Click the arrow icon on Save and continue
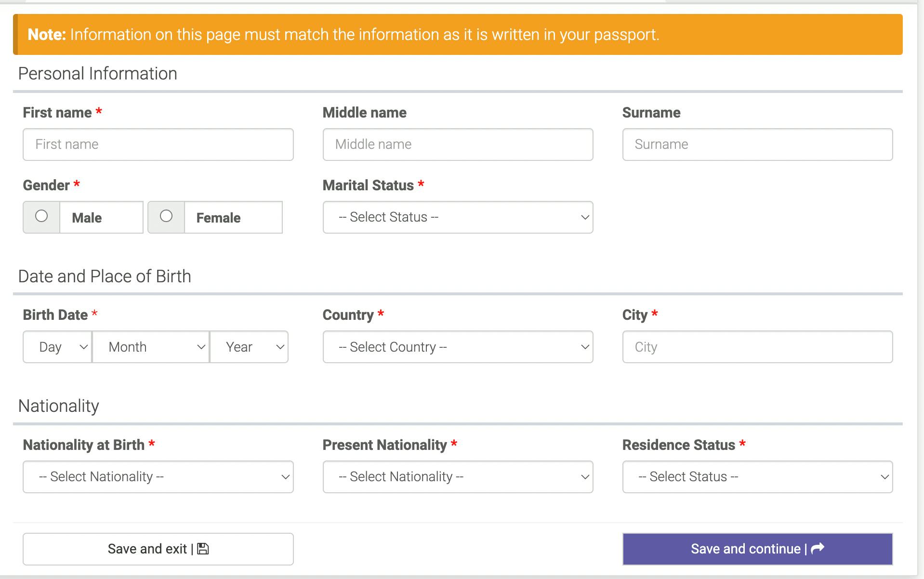 818,548
